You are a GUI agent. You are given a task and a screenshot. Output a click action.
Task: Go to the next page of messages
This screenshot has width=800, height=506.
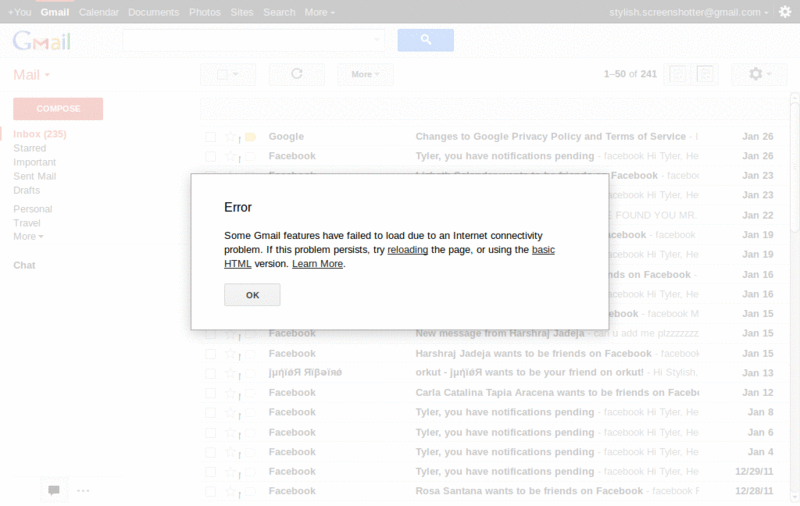click(x=705, y=74)
